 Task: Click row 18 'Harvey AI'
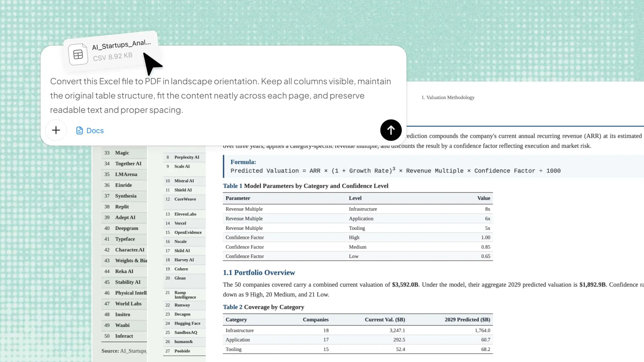[x=184, y=260]
